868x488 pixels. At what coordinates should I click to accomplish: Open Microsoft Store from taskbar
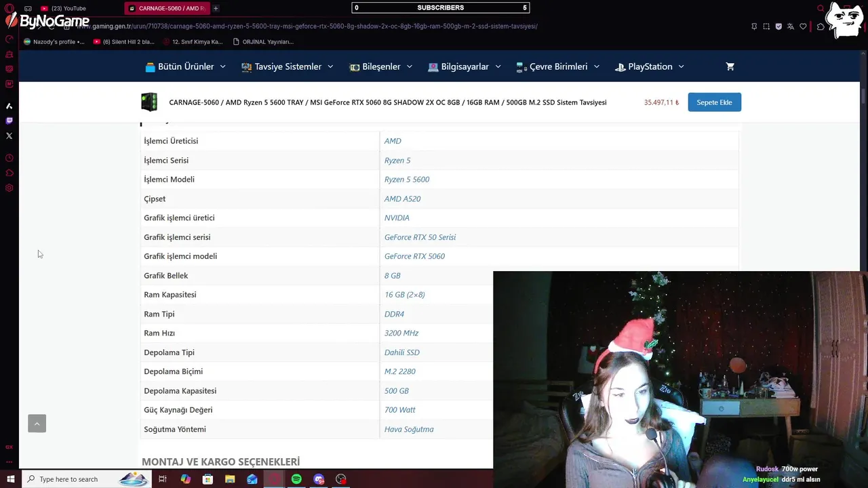pyautogui.click(x=208, y=479)
